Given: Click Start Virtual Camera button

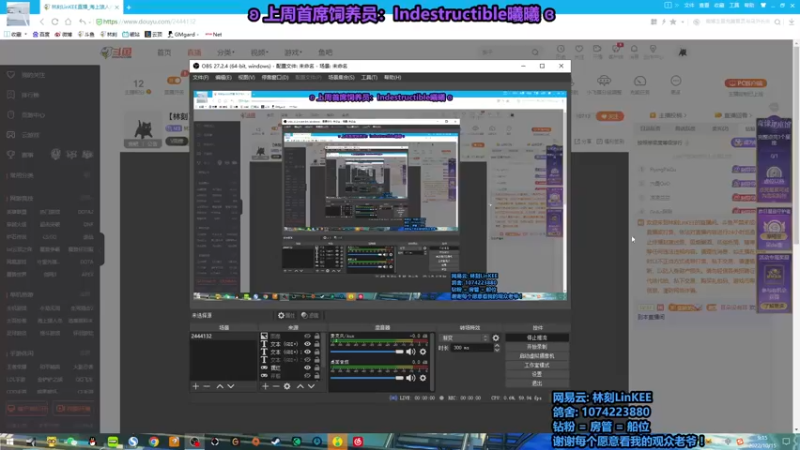Looking at the screenshot, I should [x=537, y=356].
